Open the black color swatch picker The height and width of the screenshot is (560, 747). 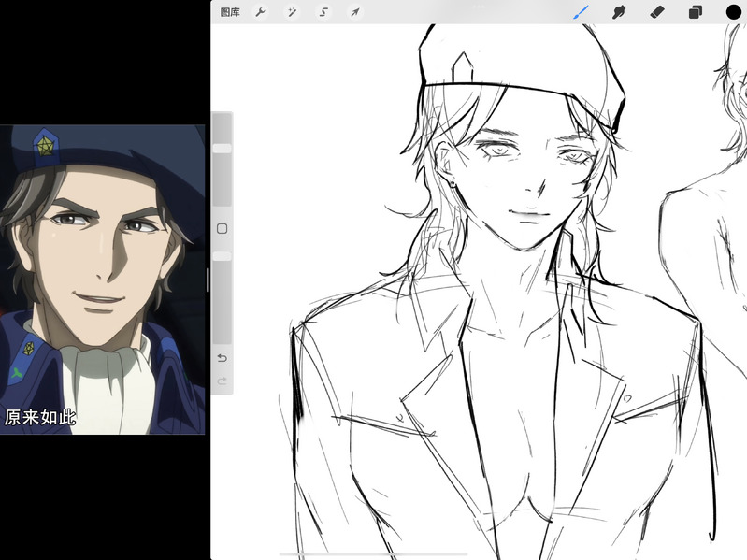coord(734,12)
